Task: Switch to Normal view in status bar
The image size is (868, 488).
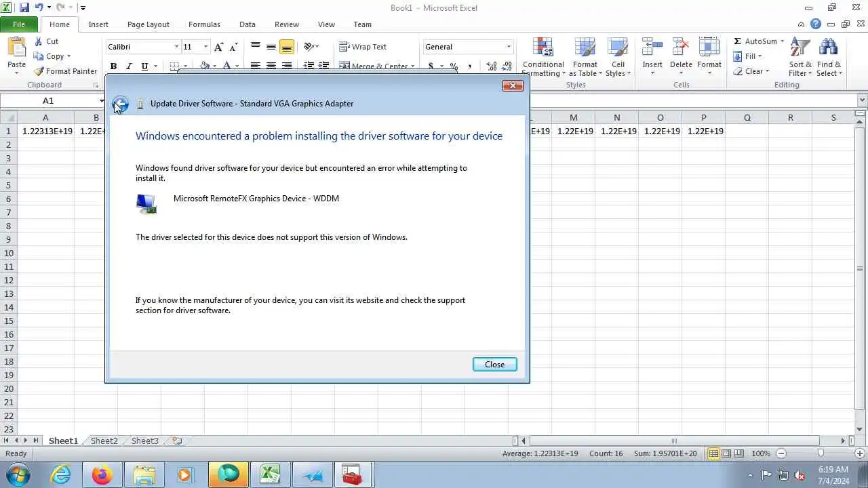Action: coord(713,453)
